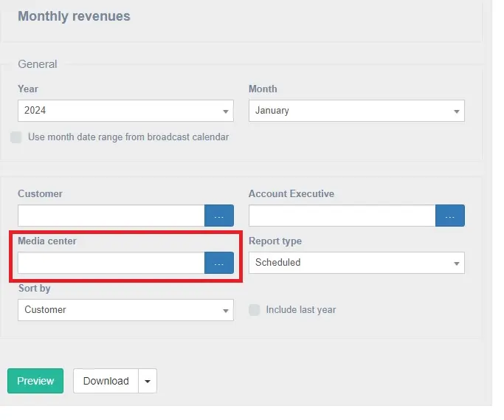
Task: Open the Customer lookup ellipsis button
Action: [x=218, y=216]
